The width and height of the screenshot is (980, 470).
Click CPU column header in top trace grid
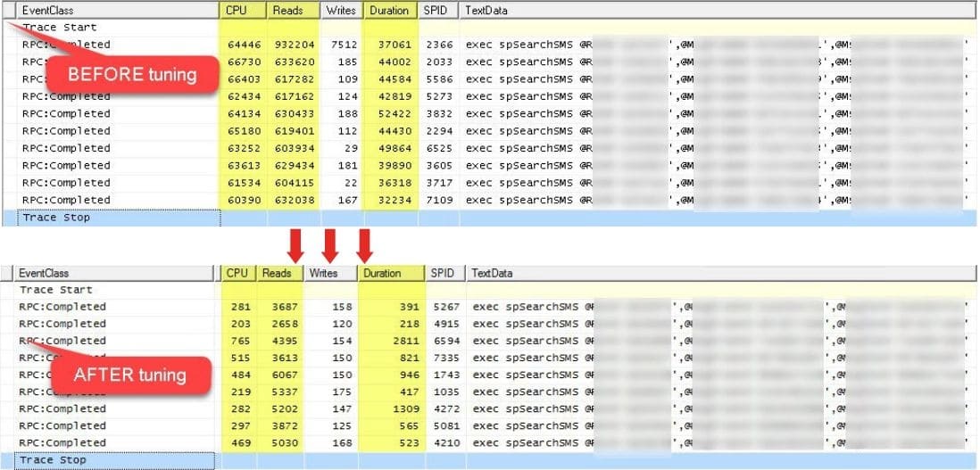(243, 10)
